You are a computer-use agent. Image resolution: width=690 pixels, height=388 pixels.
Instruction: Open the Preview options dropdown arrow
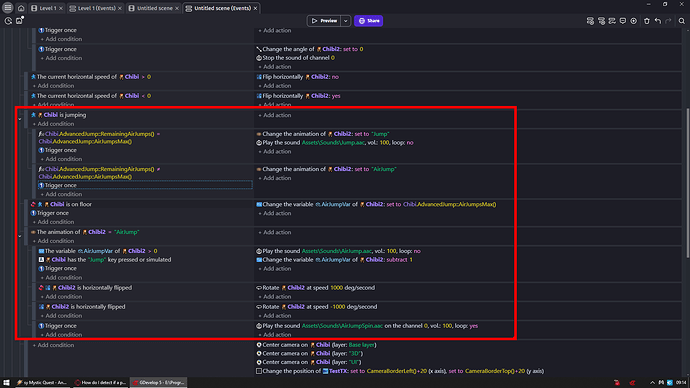[x=346, y=21]
